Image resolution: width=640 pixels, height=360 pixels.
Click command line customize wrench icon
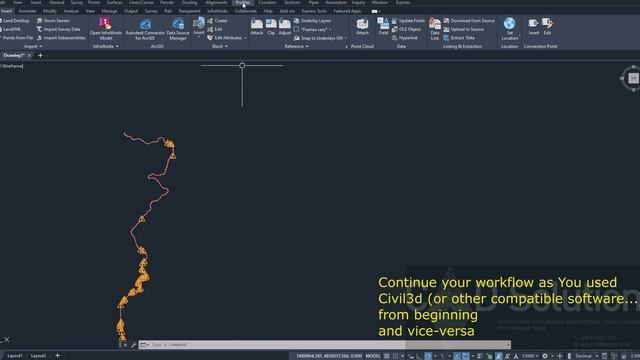tap(133, 345)
